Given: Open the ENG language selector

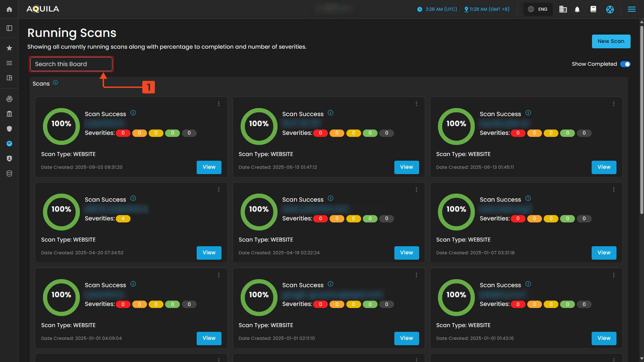Looking at the screenshot, I should [x=538, y=9].
